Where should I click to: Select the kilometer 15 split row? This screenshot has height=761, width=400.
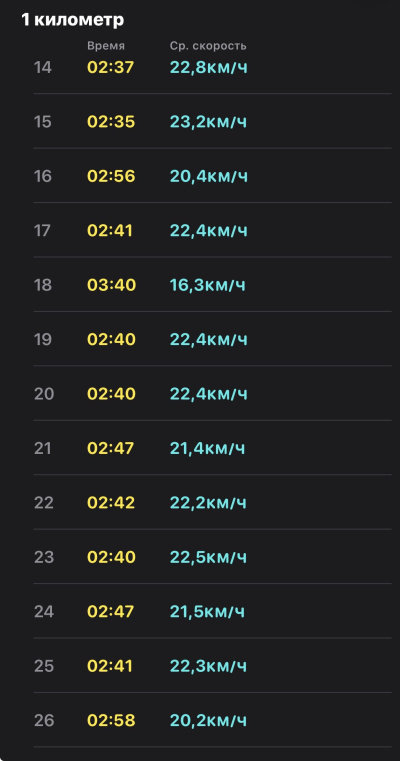coord(212,121)
